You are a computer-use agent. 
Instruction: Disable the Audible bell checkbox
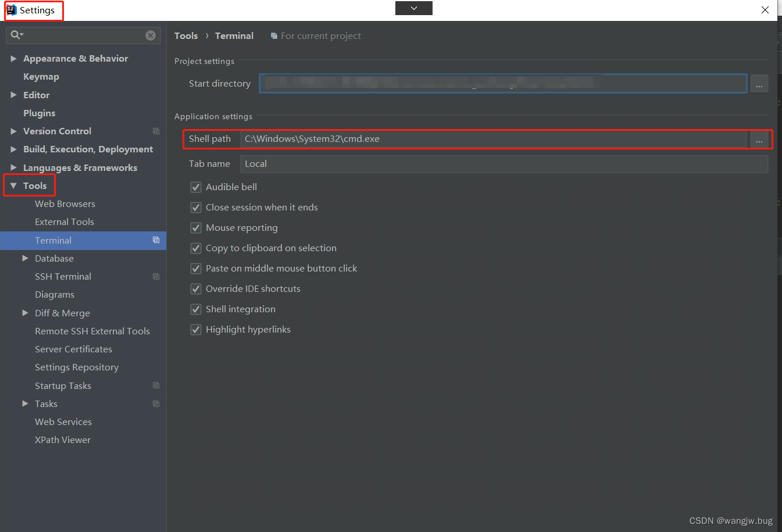click(x=196, y=187)
